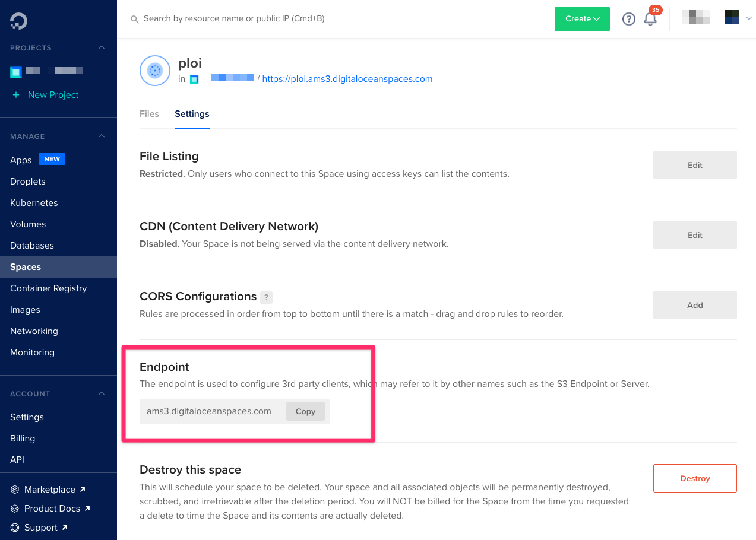
Task: Open the notifications bell icon
Action: (x=650, y=19)
